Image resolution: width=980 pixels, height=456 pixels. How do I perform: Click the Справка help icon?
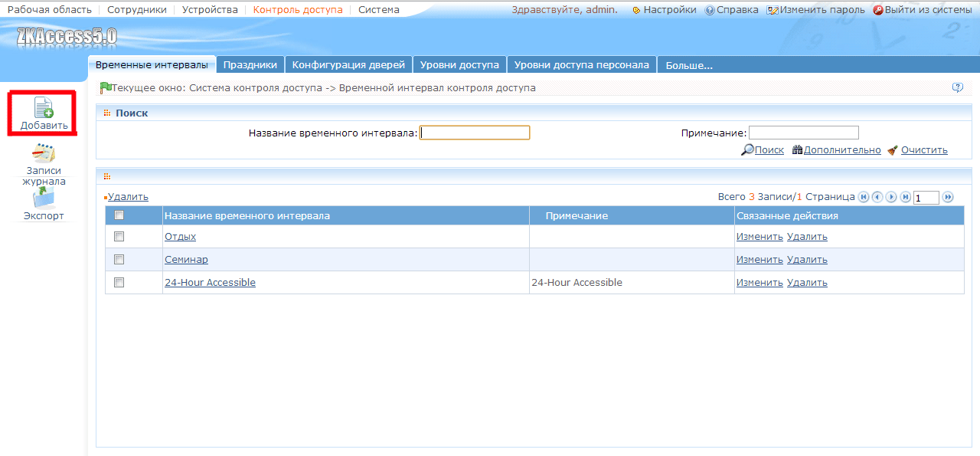(709, 10)
